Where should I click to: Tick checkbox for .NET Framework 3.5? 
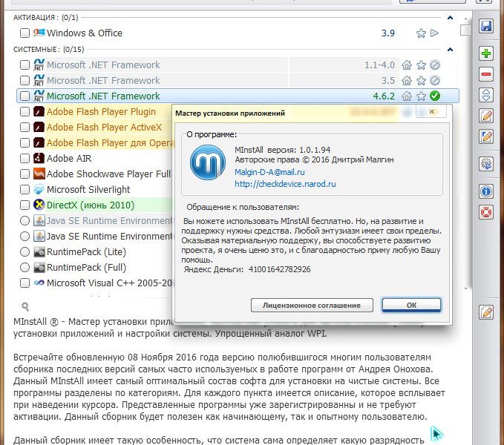pyautogui.click(x=24, y=80)
